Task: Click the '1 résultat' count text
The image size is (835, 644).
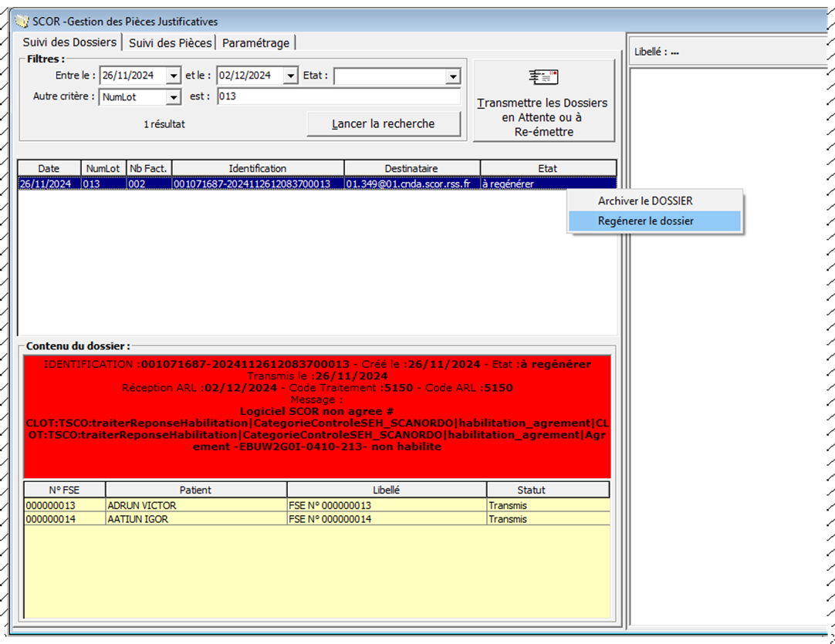Action: coord(164,124)
